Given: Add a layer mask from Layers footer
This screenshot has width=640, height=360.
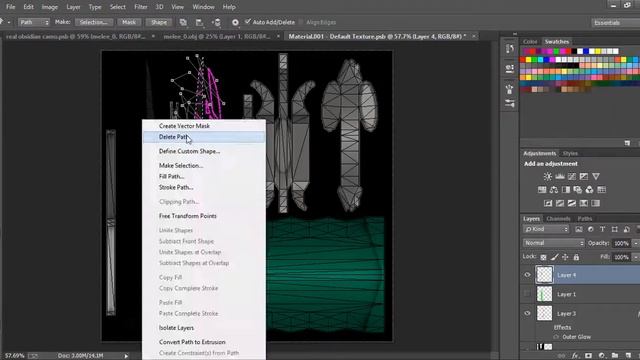Looking at the screenshot, I should tap(588, 356).
